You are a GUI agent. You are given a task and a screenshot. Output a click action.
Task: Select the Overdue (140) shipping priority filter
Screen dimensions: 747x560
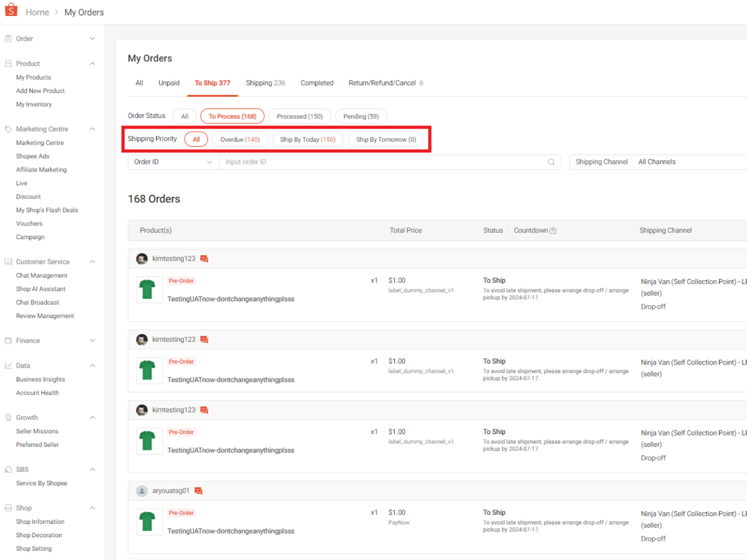point(240,139)
